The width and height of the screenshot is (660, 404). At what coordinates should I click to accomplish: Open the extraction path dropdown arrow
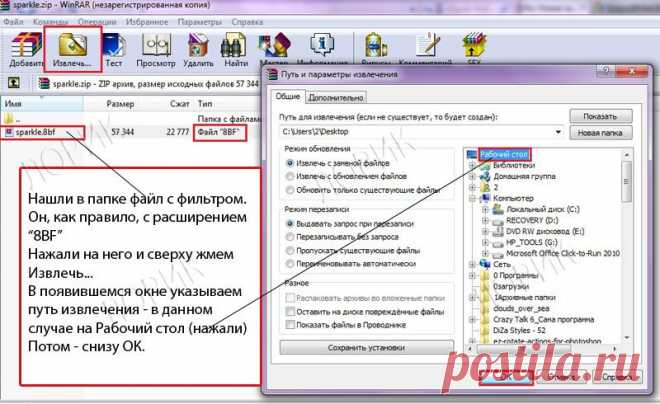[558, 132]
